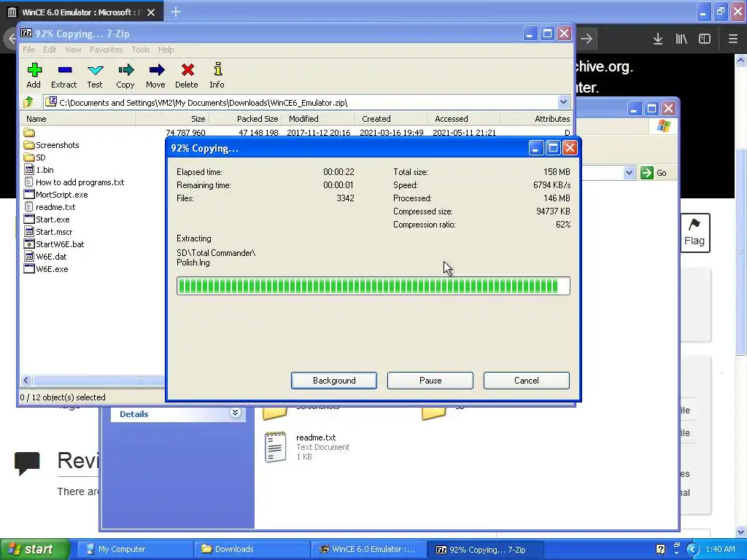Click the Copy toolbar icon
The height and width of the screenshot is (560, 747).
125,76
